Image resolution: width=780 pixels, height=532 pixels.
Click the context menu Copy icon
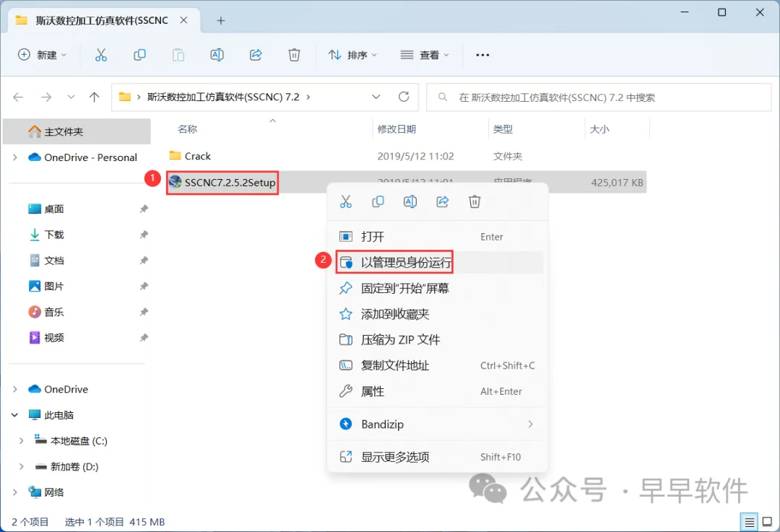click(x=378, y=201)
